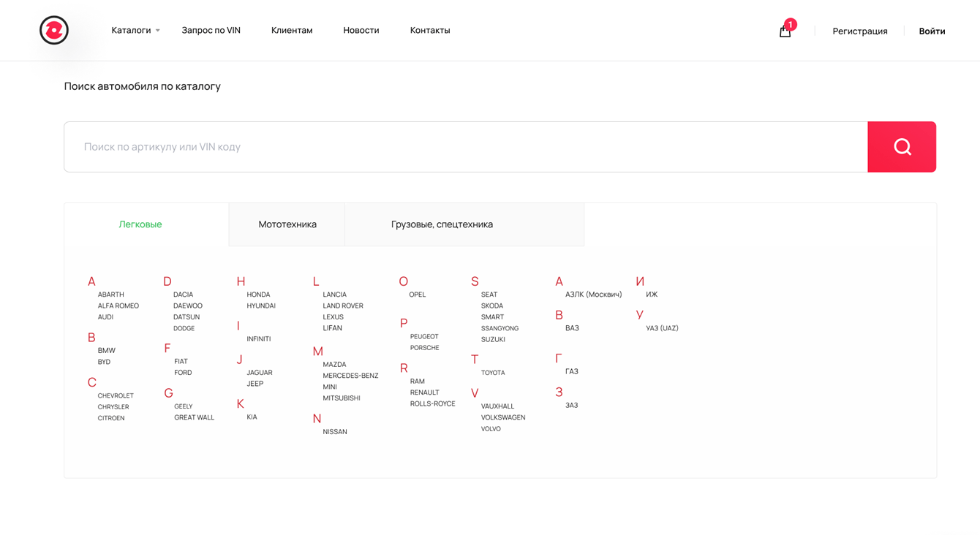980x535 pixels.
Task: Select АЗЛК (Москвич) brand
Action: coord(593,295)
